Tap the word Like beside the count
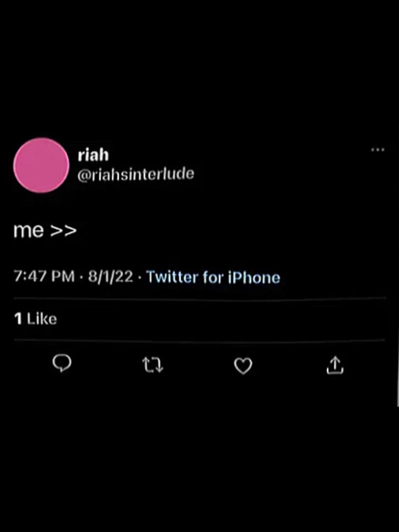399x532 pixels. point(42,319)
